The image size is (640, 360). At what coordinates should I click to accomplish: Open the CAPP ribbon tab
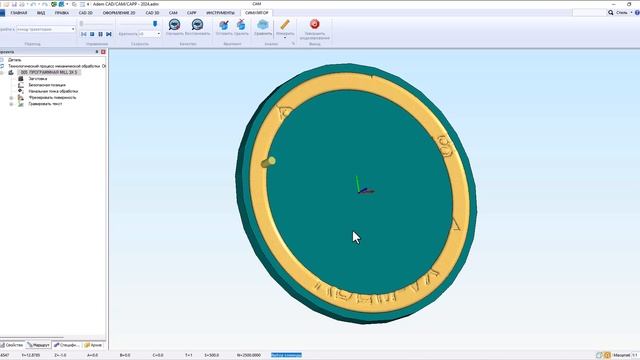(x=191, y=13)
